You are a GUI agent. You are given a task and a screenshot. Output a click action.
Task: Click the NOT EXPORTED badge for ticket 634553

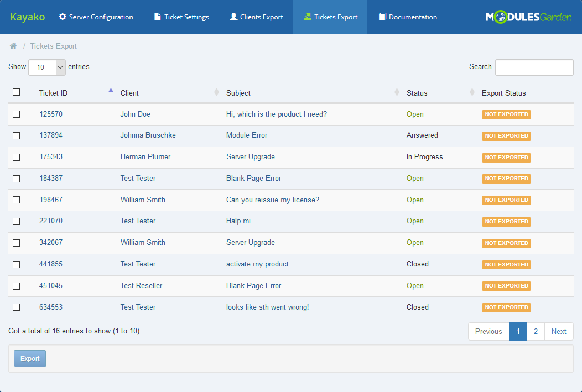[506, 307]
